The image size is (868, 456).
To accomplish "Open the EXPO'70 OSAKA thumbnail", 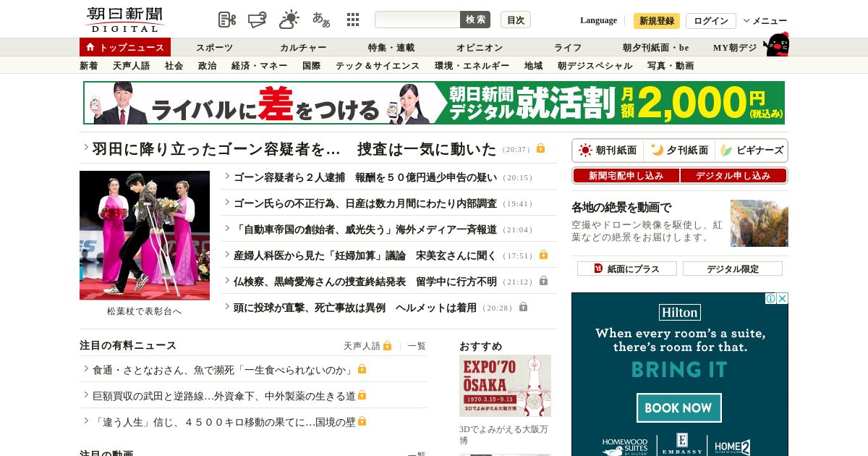I will pos(505,386).
